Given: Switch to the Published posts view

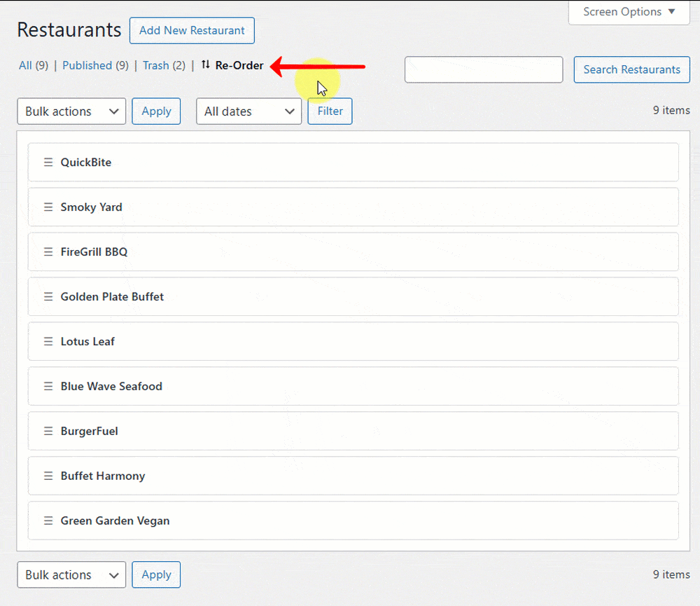Looking at the screenshot, I should (x=87, y=65).
